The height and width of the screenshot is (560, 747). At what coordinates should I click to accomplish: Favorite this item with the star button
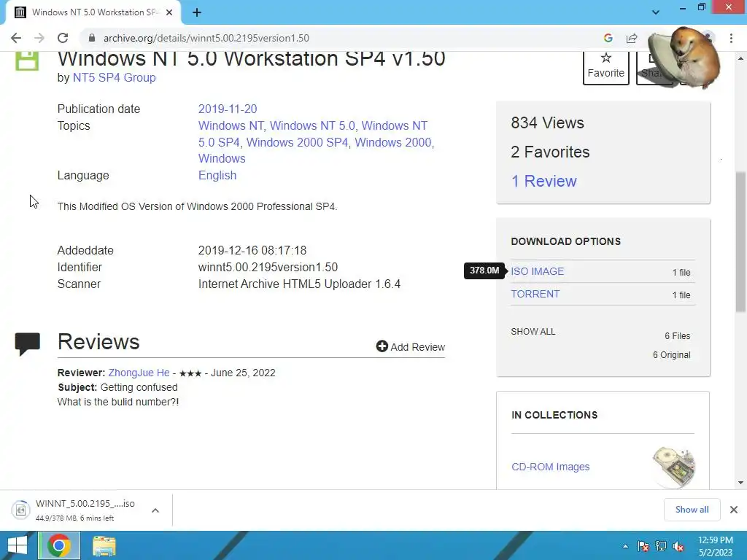coord(606,67)
